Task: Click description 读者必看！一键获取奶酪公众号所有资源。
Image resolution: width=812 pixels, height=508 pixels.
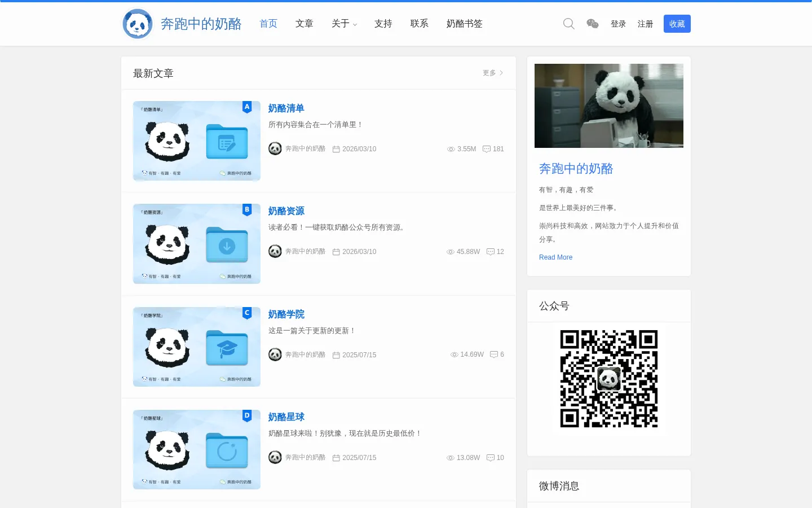Action: (x=338, y=227)
